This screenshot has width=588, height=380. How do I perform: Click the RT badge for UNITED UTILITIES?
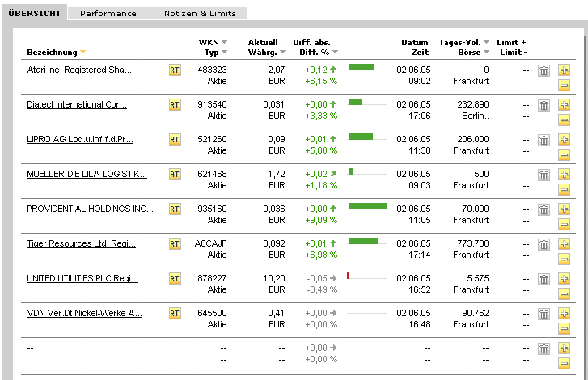175,279
